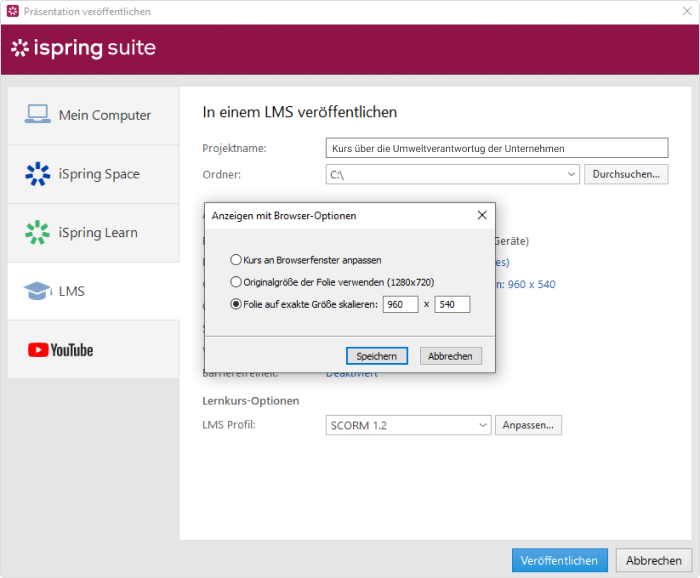Select the Mein Computer tab
Screen dimensions: 700x578
(93, 115)
